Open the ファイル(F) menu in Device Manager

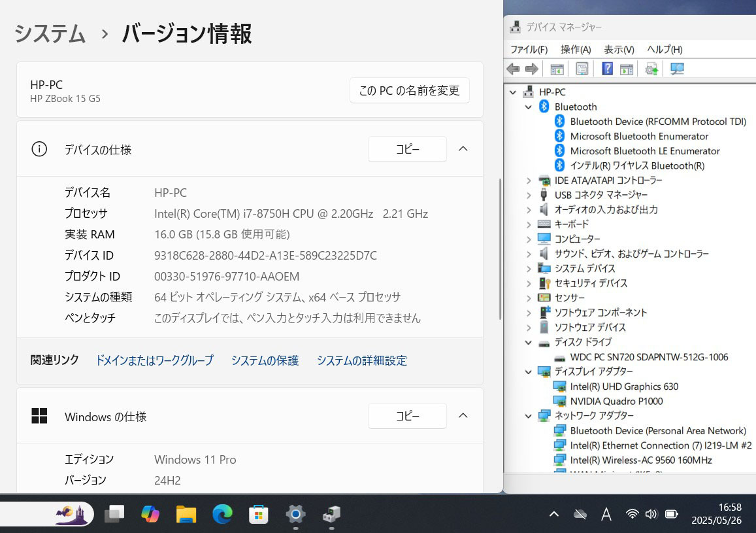pyautogui.click(x=529, y=49)
